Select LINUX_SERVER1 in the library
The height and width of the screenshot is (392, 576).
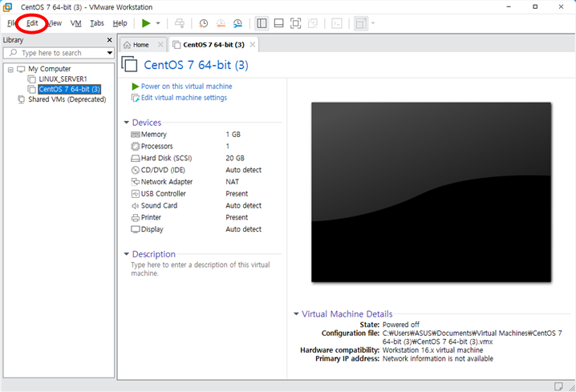tap(63, 79)
